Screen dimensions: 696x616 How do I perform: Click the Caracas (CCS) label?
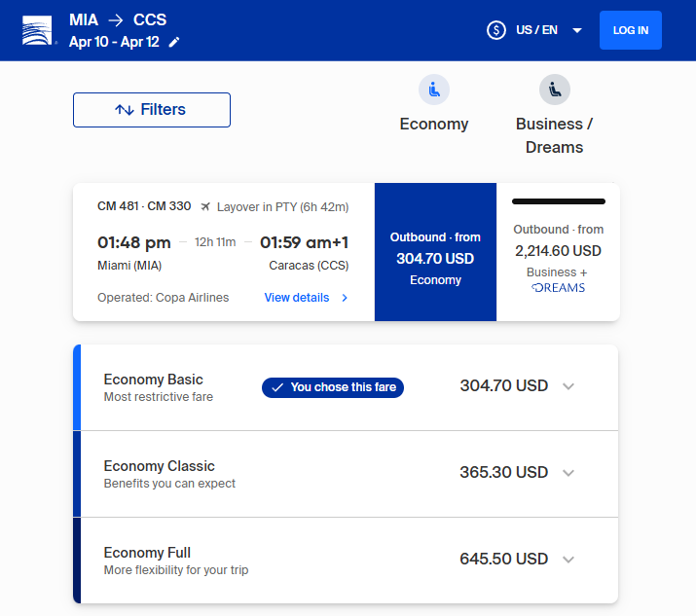tap(309, 266)
